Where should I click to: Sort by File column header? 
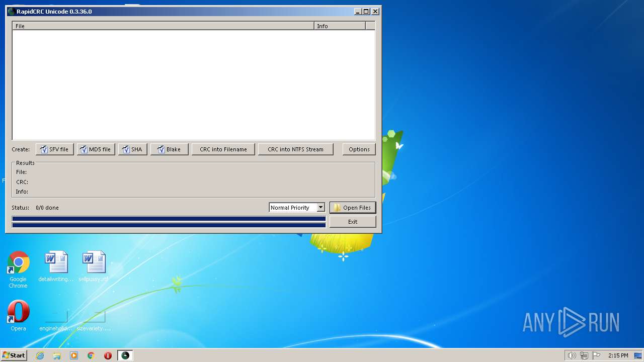point(164,26)
